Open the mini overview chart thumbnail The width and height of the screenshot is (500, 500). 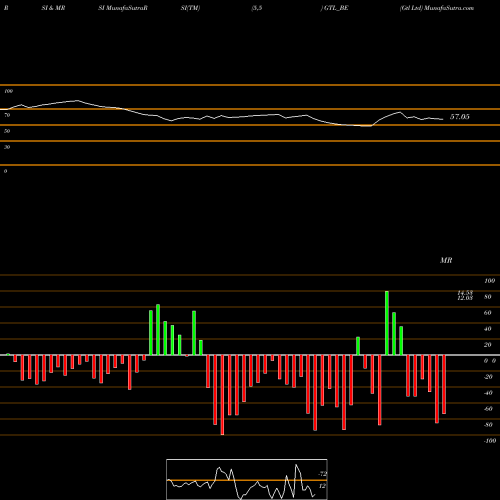coord(247,479)
